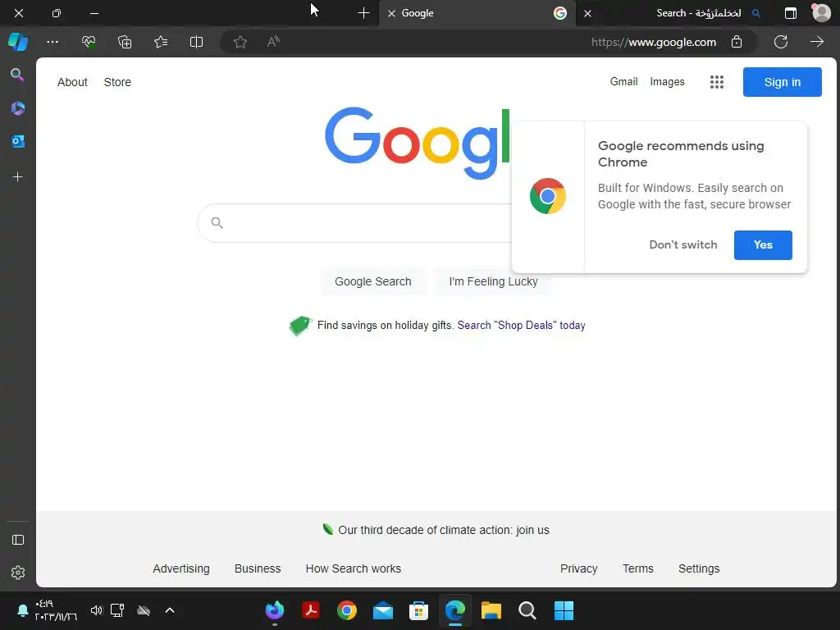Screen dimensions: 840x630
Task: Open the Edge profile avatar
Action: point(821,13)
